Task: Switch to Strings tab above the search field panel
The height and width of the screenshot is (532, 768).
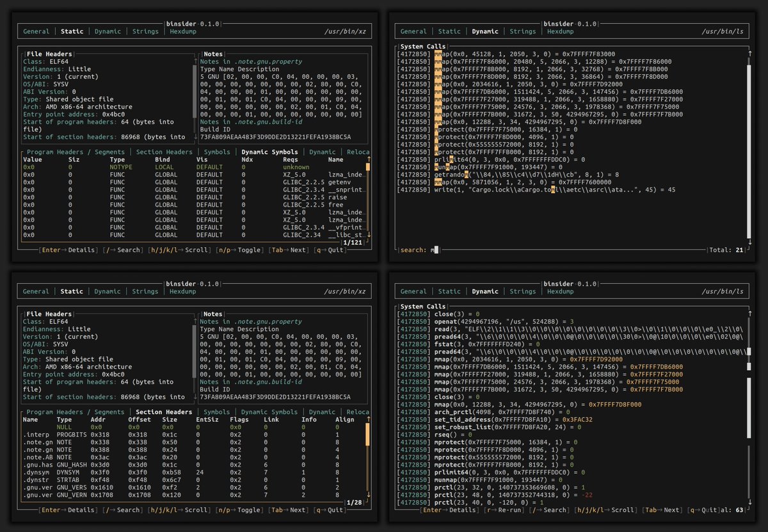Action: pyautogui.click(x=523, y=31)
